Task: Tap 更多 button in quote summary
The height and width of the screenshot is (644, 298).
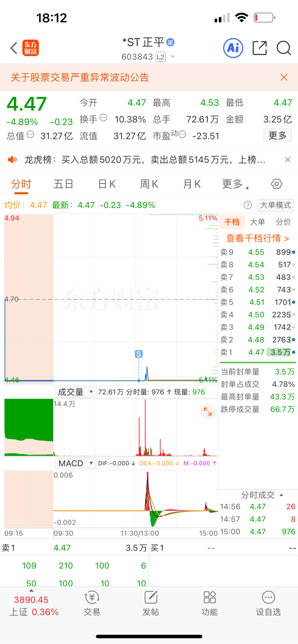Action: (277, 136)
